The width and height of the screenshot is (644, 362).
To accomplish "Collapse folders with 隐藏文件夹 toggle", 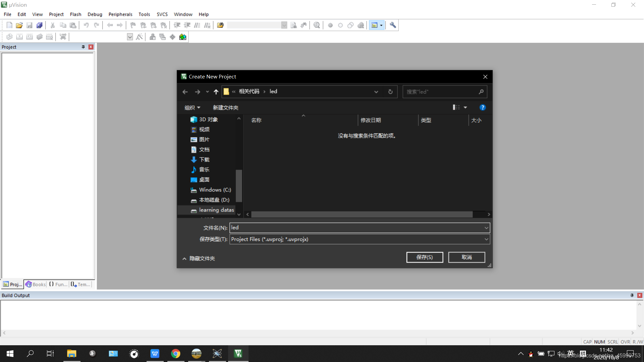I will 199,258.
